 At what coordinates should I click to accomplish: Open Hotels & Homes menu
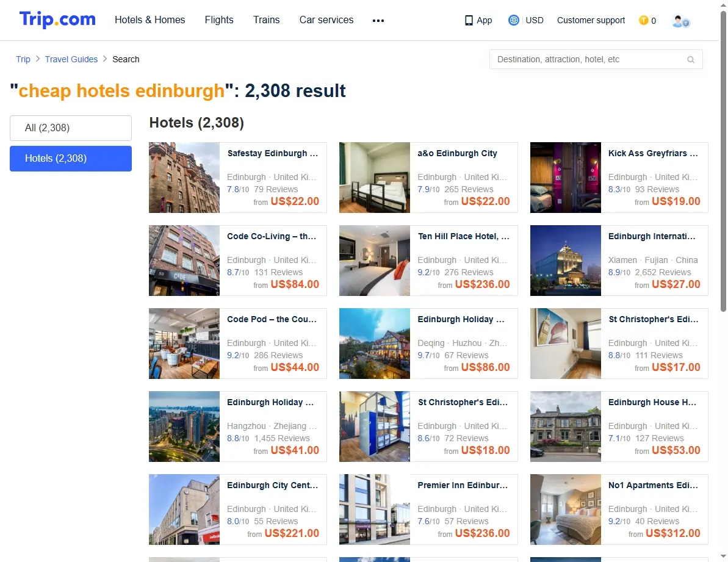(150, 20)
